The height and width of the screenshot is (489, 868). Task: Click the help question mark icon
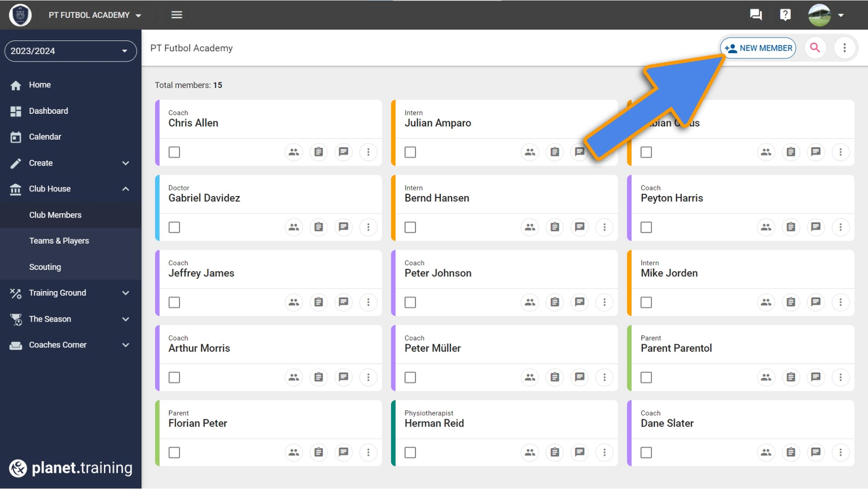[x=785, y=15]
